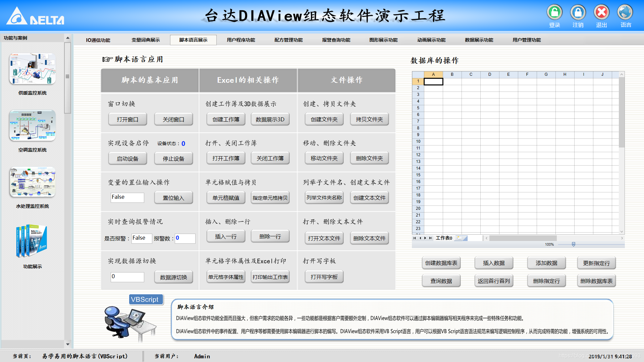Viewport: 644px width, 362px height.
Task: Click the 打开窗口 button
Action: click(127, 119)
